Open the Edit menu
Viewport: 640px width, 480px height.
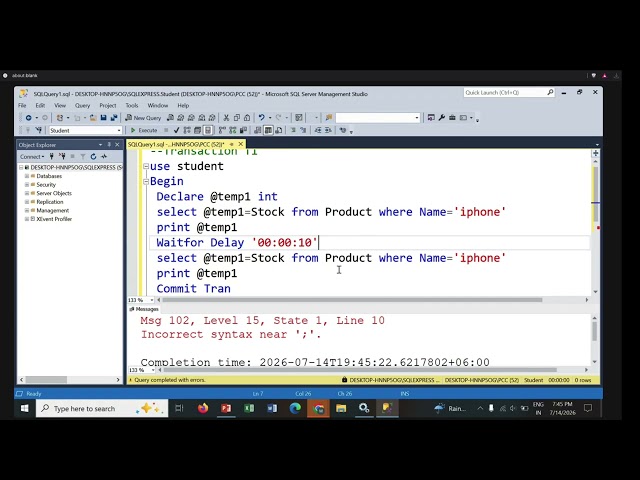point(40,105)
